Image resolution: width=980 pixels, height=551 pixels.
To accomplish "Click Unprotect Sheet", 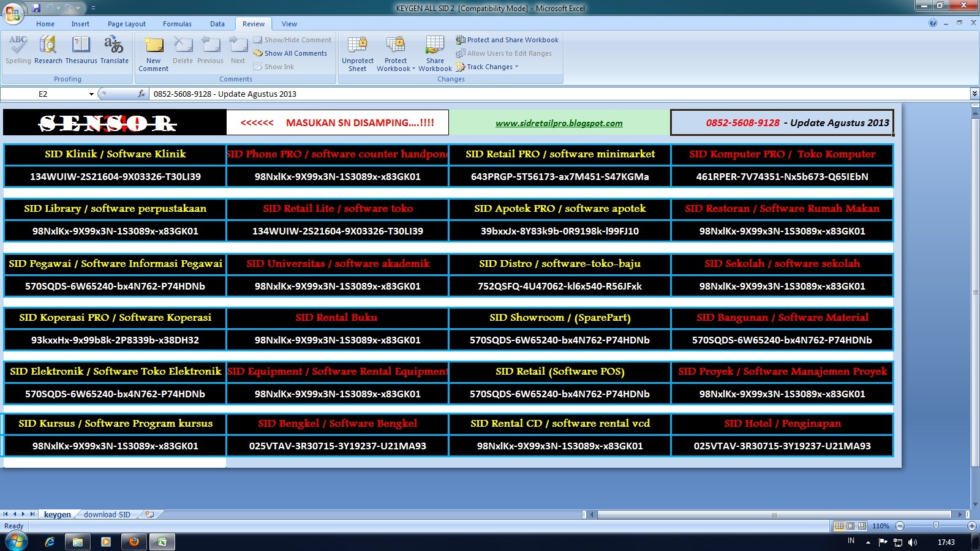I will point(357,53).
